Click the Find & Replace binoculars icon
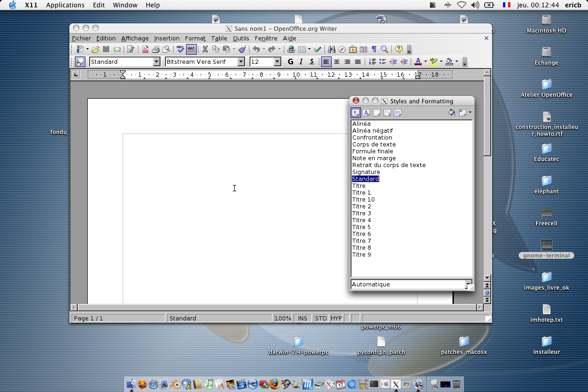The height and width of the screenshot is (392, 588). pyautogui.click(x=331, y=50)
